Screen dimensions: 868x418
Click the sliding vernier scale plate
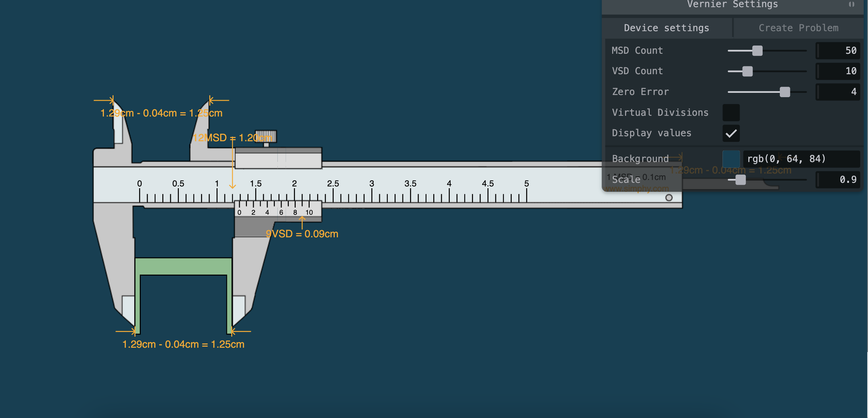pos(278,209)
